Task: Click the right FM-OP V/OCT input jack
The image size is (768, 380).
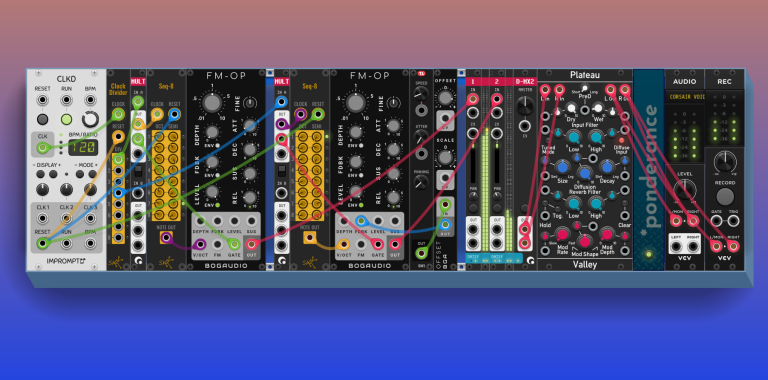Action: (344, 244)
